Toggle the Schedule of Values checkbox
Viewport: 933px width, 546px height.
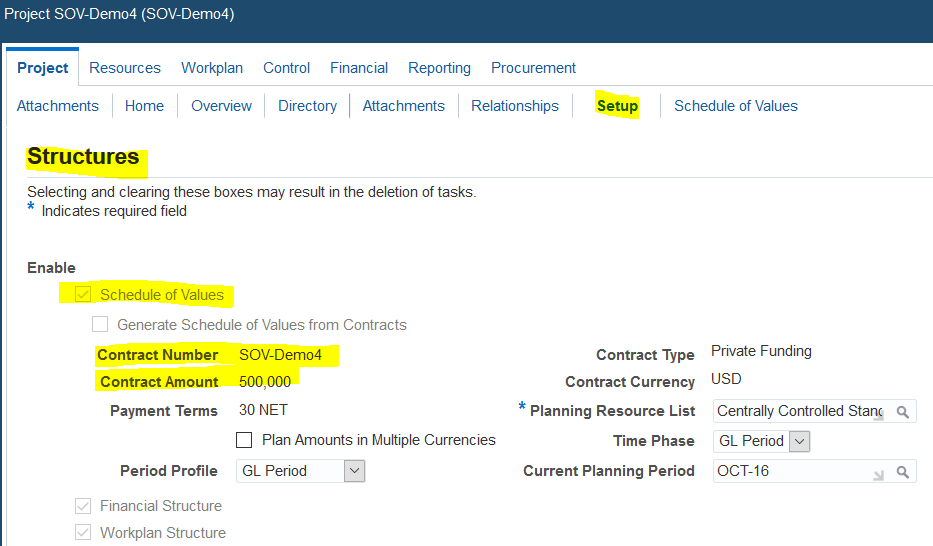point(83,294)
